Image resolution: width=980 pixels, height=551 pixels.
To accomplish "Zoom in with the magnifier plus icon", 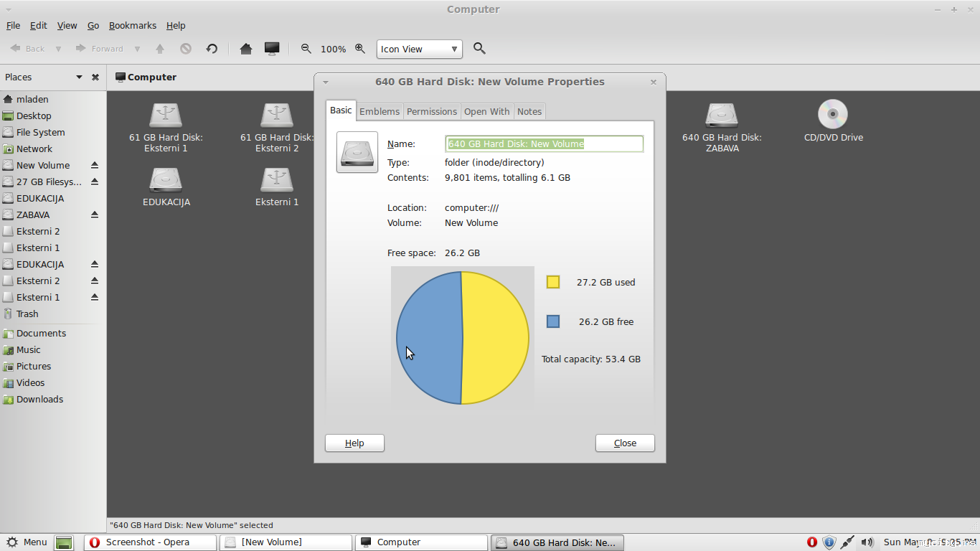I will point(360,49).
